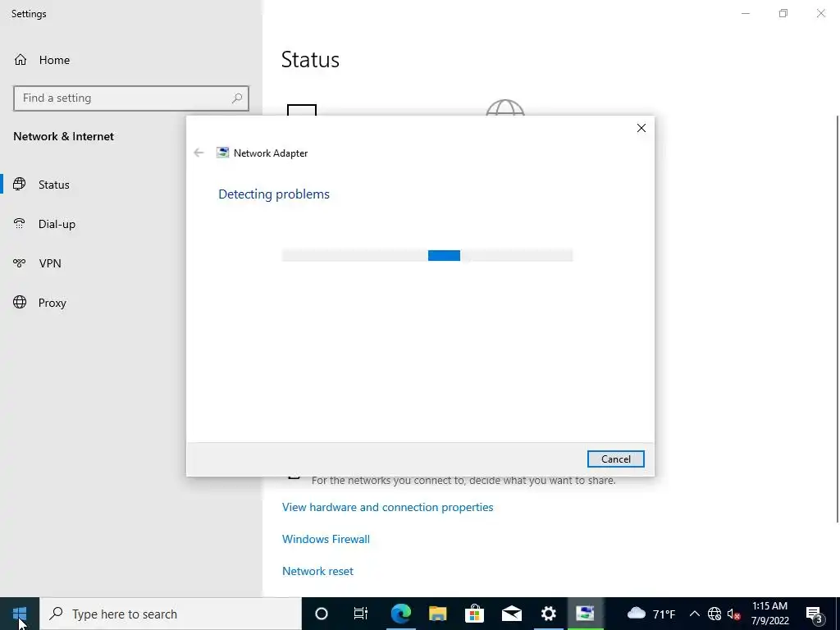
Task: Open the Windows Start menu
Action: click(20, 614)
